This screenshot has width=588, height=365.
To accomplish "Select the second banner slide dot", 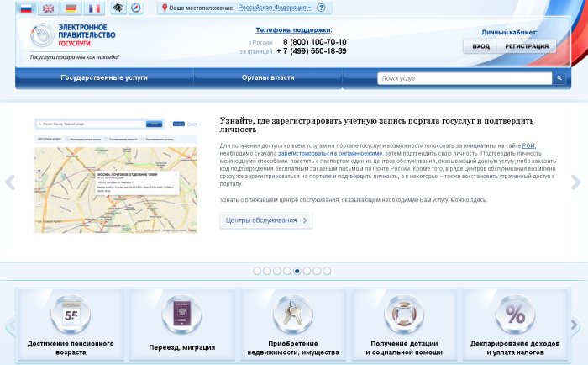I will 267,271.
